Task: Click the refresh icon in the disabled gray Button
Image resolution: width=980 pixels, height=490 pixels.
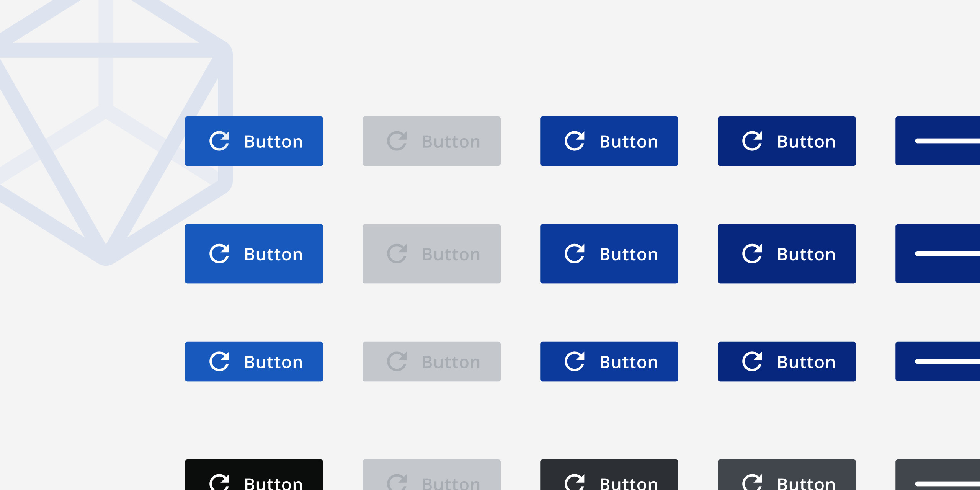Action: (x=397, y=141)
